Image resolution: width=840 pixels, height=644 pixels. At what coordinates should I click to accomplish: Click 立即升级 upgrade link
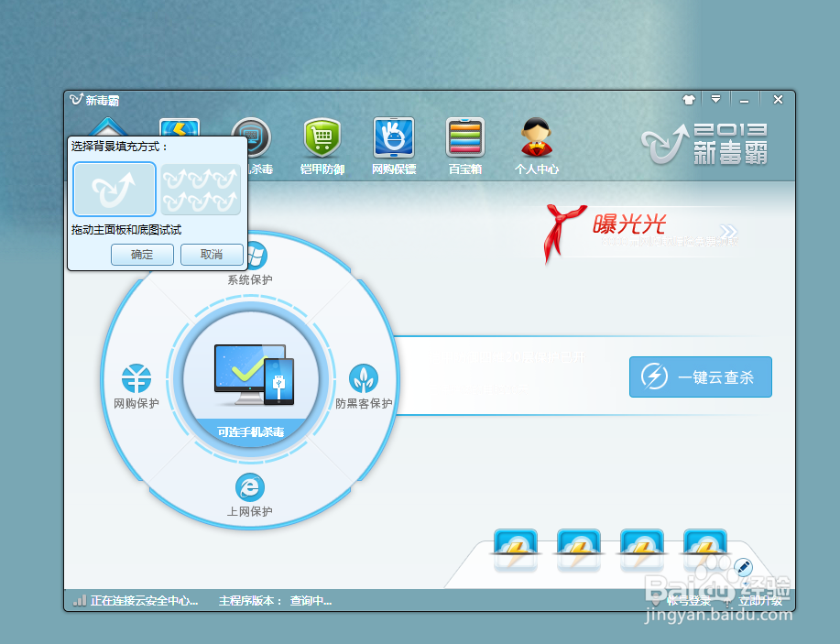(760, 601)
